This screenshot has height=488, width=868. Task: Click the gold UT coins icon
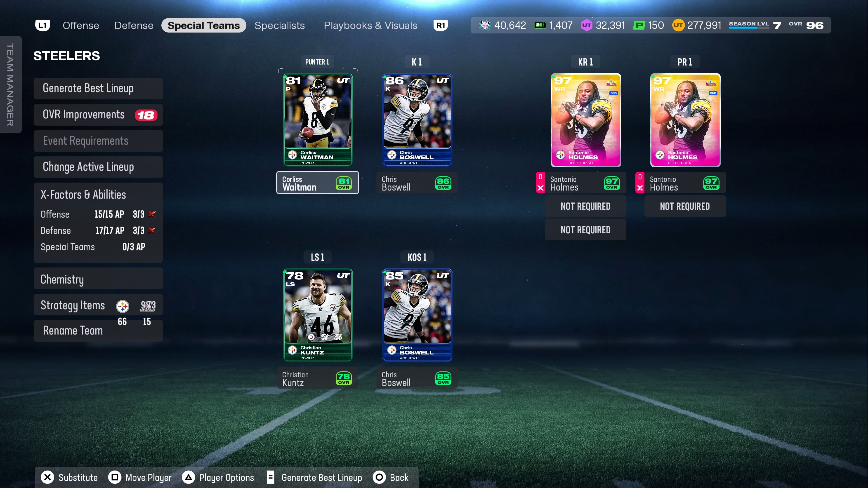click(678, 25)
